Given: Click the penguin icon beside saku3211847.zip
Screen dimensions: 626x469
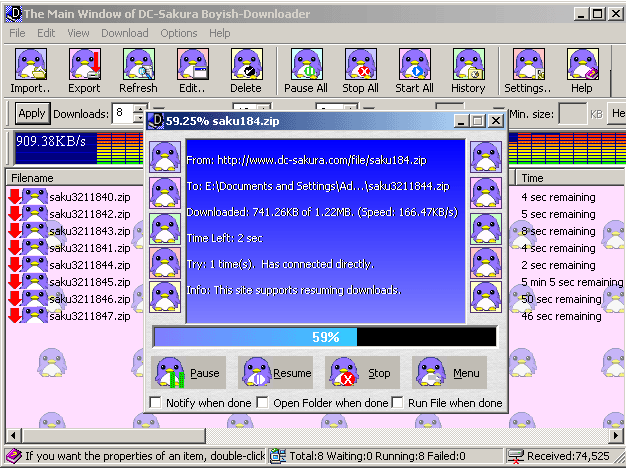Looking at the screenshot, I should 35,315.
